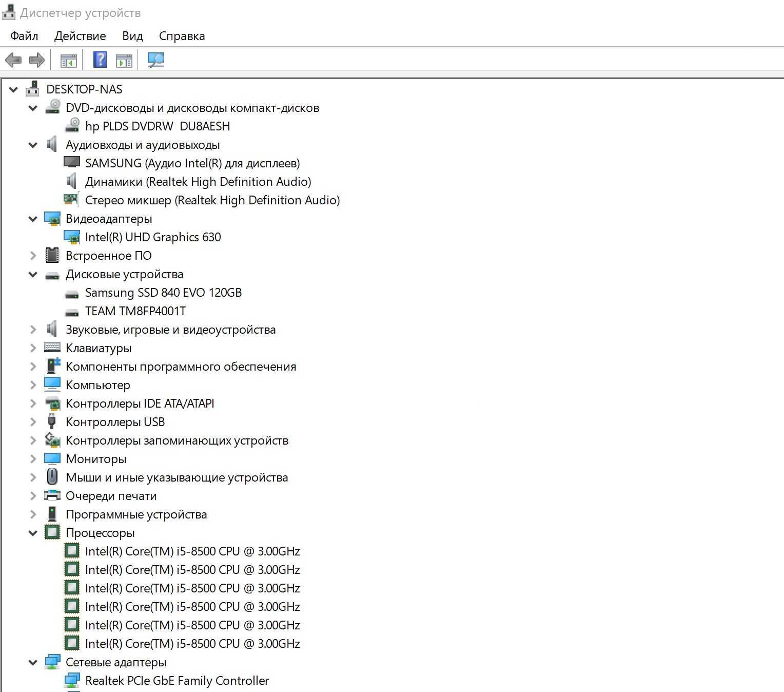Click the speaker icon beside Аудиовходы и аудиовыходы

pyautogui.click(x=52, y=144)
